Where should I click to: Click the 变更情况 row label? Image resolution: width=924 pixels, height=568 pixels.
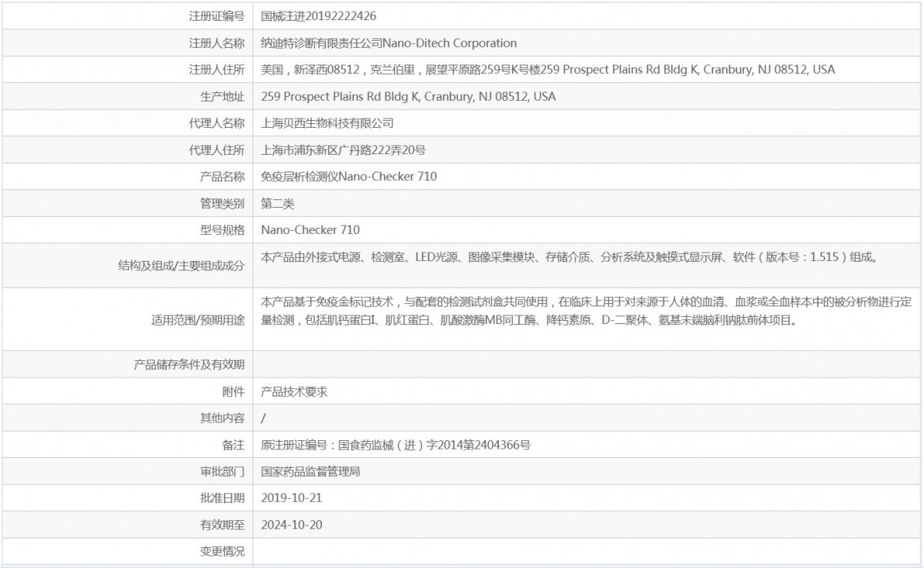click(x=223, y=551)
